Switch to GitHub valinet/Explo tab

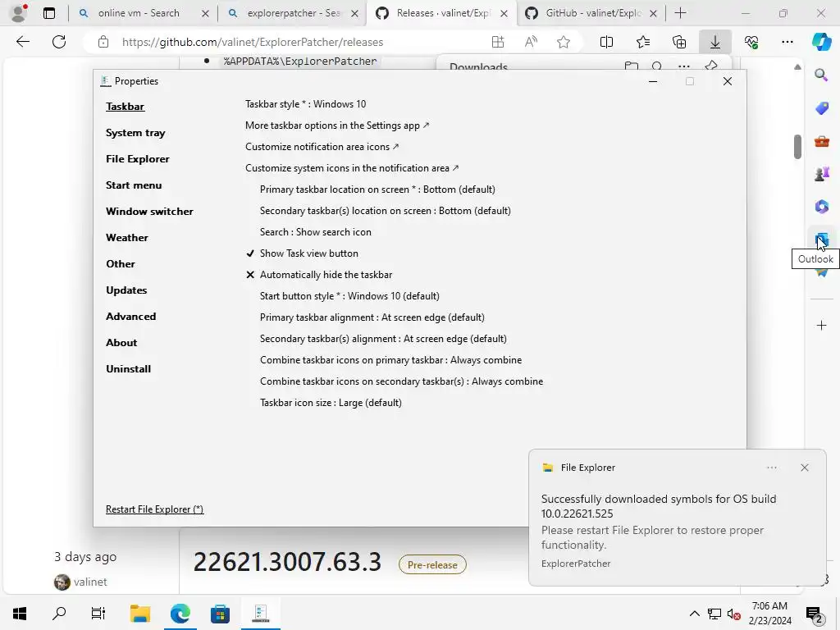593,13
